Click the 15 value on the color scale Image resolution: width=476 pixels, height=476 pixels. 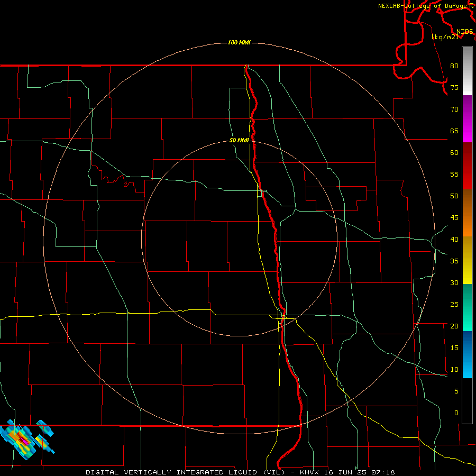tap(454, 348)
